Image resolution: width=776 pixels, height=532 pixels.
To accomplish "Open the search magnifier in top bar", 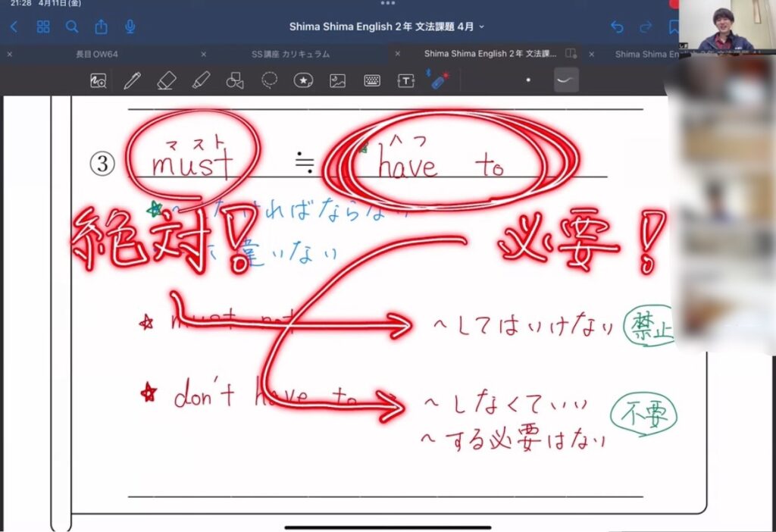I will pyautogui.click(x=72, y=27).
